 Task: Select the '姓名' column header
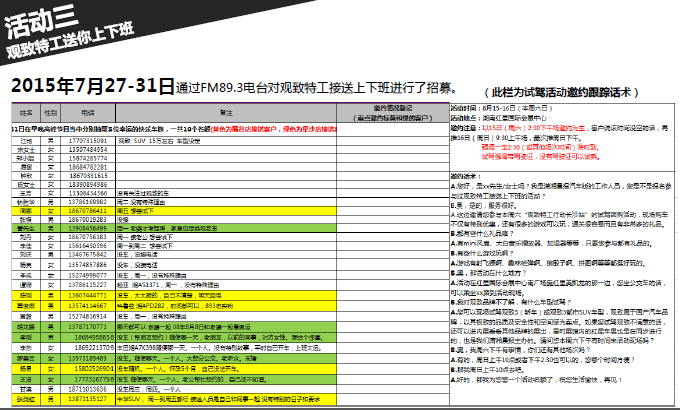point(26,113)
